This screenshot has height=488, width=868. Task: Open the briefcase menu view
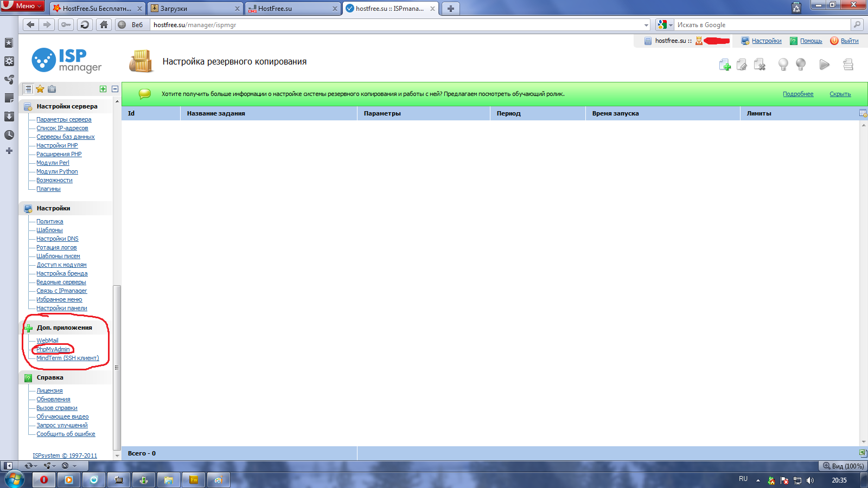pyautogui.click(x=52, y=89)
